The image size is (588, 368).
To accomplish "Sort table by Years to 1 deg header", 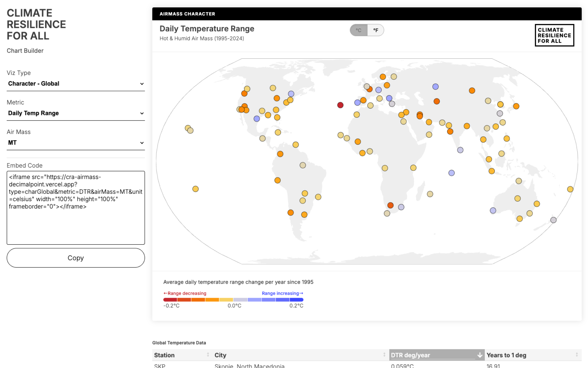I will (x=506, y=355).
